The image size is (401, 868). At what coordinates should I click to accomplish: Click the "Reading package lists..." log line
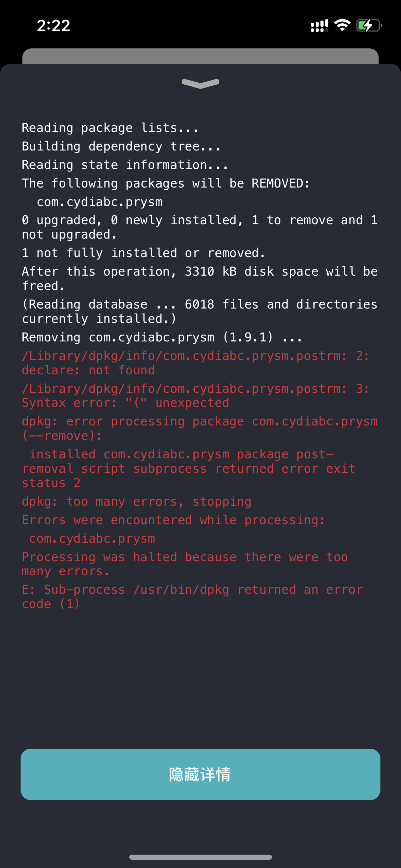point(110,128)
